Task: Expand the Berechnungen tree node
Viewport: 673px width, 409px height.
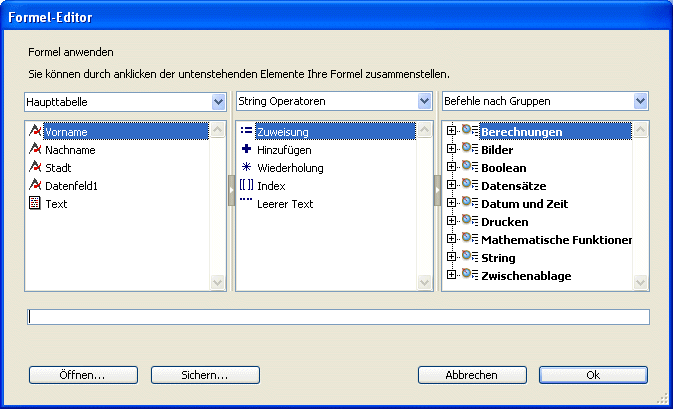Action: [x=452, y=131]
